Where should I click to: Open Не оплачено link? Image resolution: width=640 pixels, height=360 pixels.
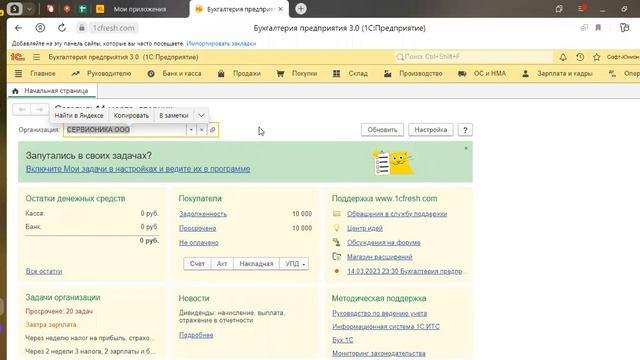pos(199,242)
